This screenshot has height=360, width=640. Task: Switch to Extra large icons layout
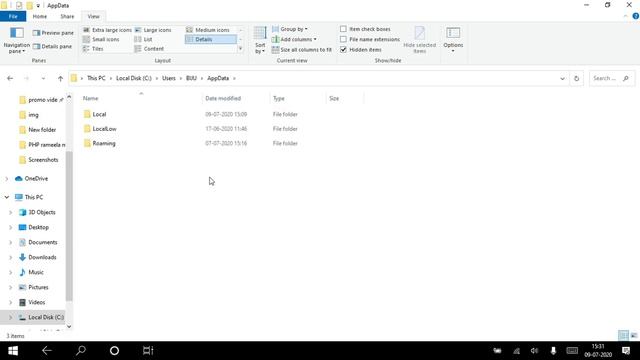point(107,30)
